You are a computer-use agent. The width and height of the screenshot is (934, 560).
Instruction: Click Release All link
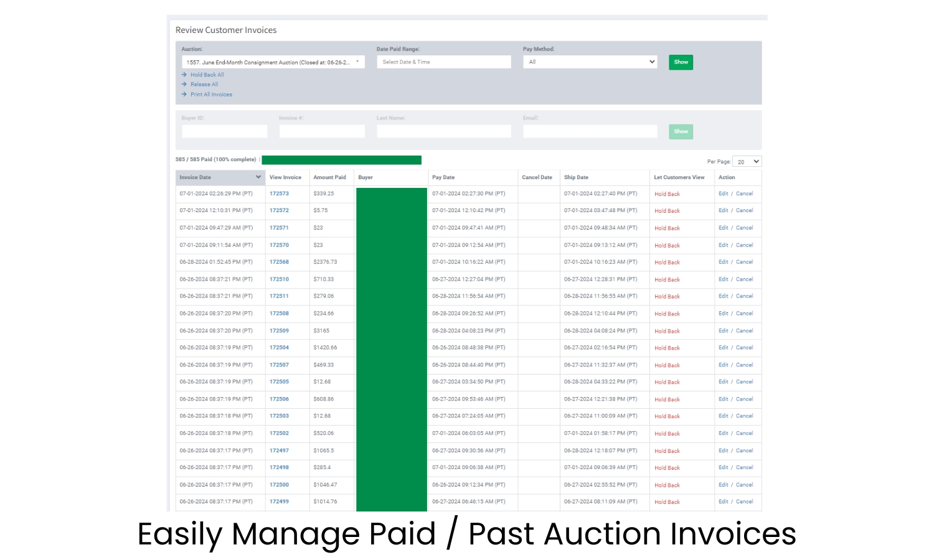(204, 85)
